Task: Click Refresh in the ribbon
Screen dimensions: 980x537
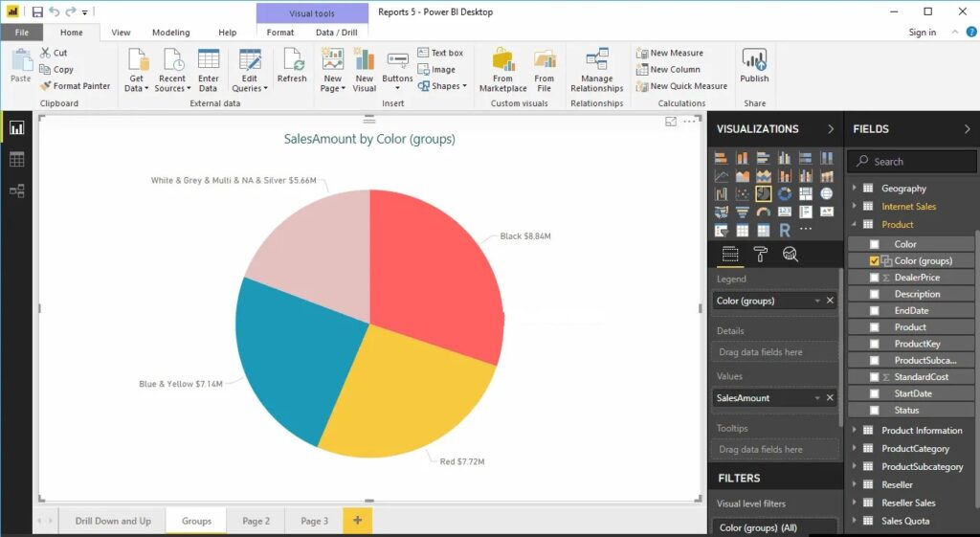Action: point(292,66)
